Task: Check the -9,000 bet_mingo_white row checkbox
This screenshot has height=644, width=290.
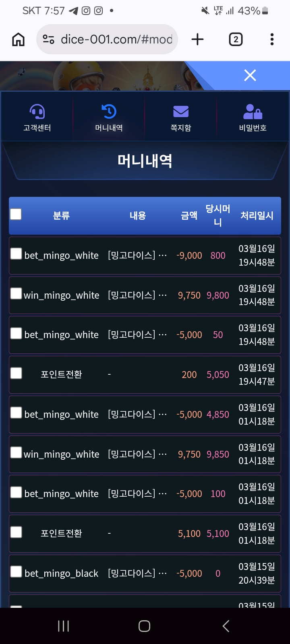Action: 16,254
